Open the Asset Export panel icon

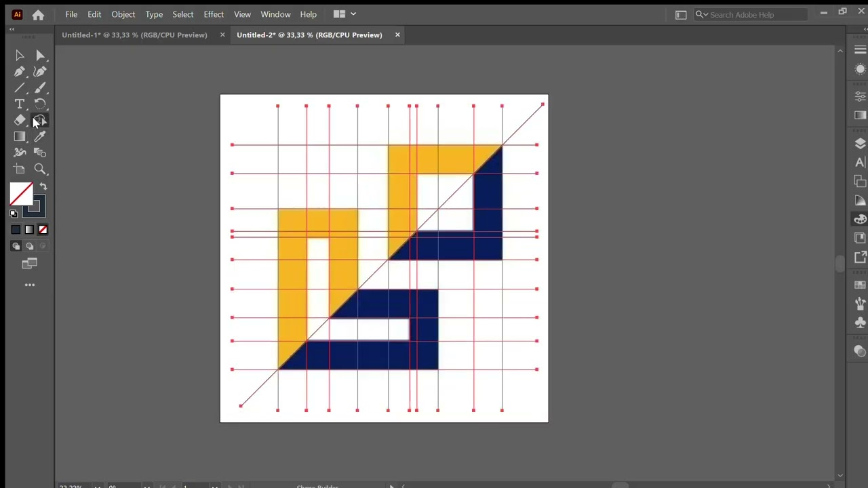(x=861, y=257)
